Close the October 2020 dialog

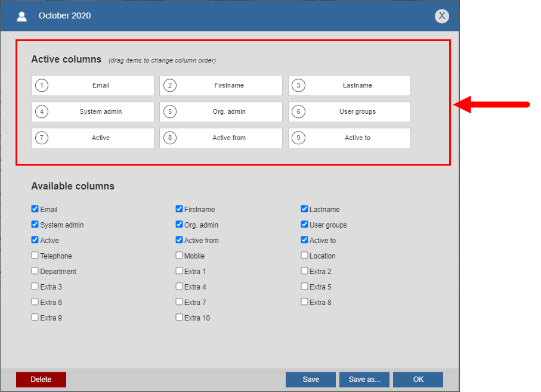pos(441,16)
